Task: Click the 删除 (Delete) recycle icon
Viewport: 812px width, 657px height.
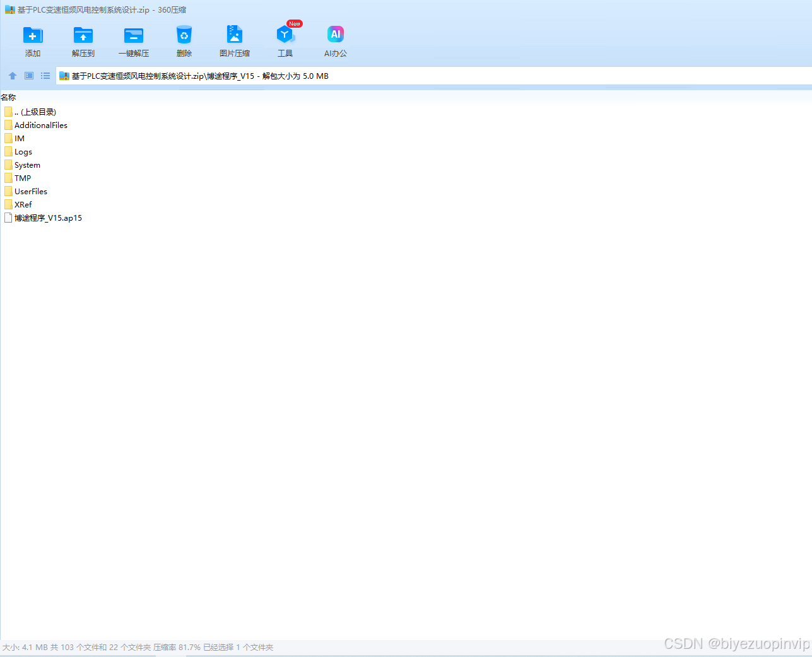Action: click(184, 35)
